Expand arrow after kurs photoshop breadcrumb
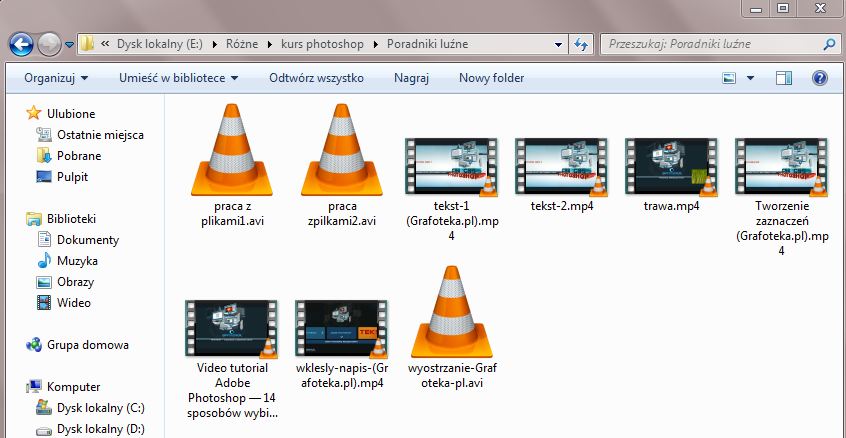The width and height of the screenshot is (846, 438). (376, 44)
